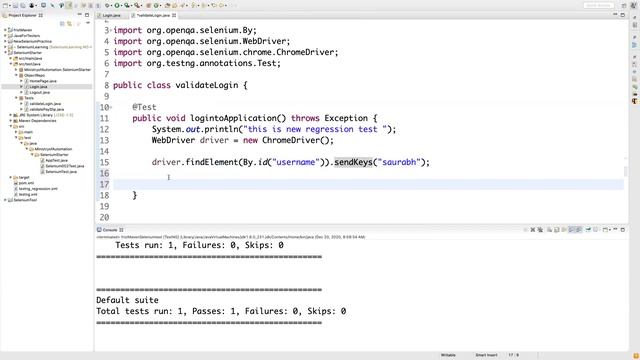Toggle Show Console When Standard Out Changes
640x360 pixels.
[x=571, y=230]
